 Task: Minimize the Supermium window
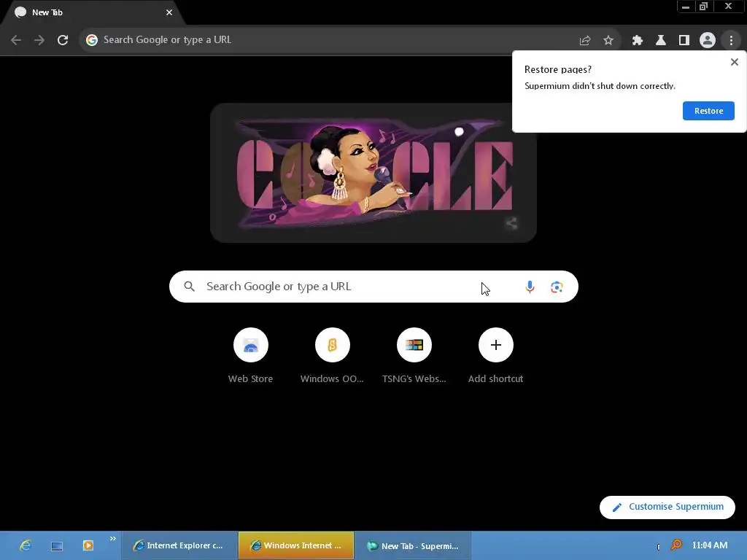[x=686, y=7]
